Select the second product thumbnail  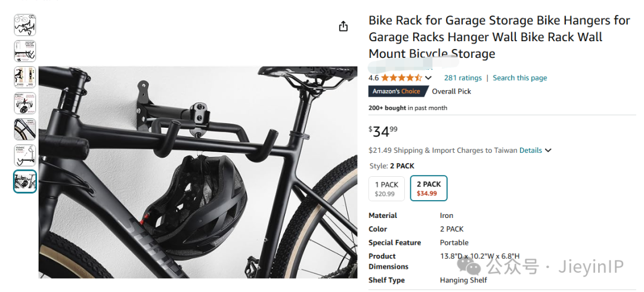[25, 51]
